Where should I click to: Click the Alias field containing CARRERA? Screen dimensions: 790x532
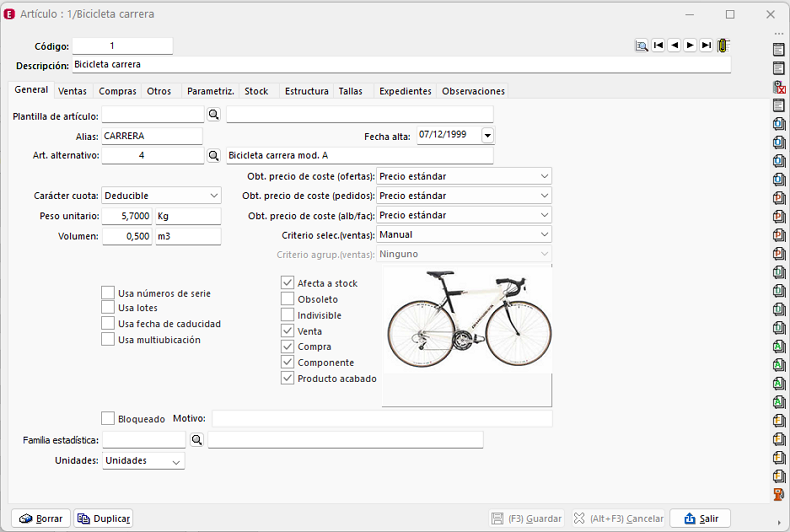[x=152, y=136]
